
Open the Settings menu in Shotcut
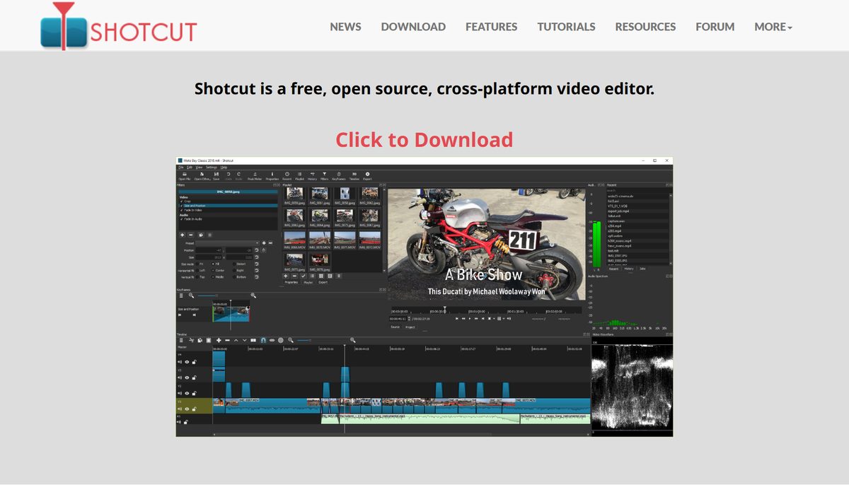click(x=212, y=168)
